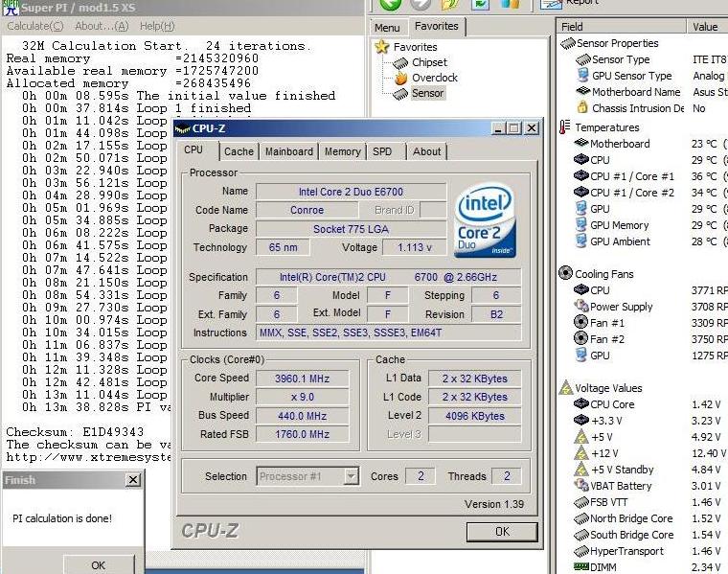Click the Power Supply fan icon
Screen dimensions: 728x574
(x=581, y=306)
